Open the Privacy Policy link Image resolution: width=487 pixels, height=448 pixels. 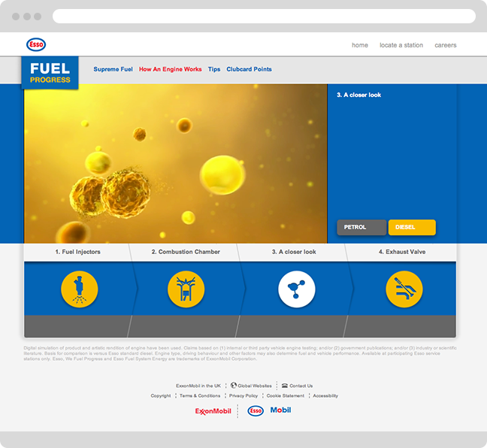coord(243,396)
